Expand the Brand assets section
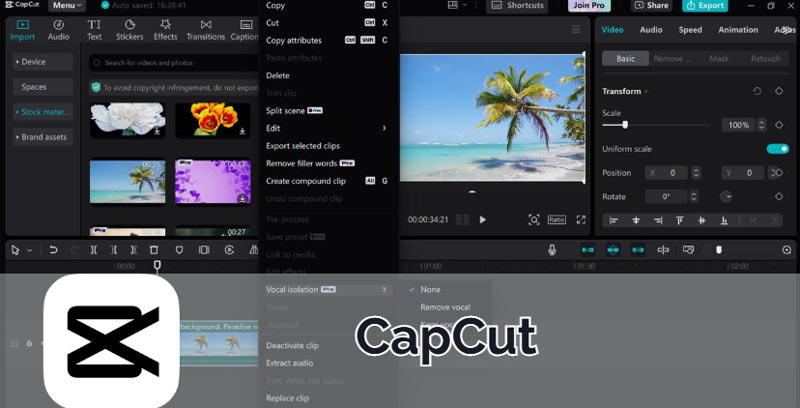 pos(43,137)
